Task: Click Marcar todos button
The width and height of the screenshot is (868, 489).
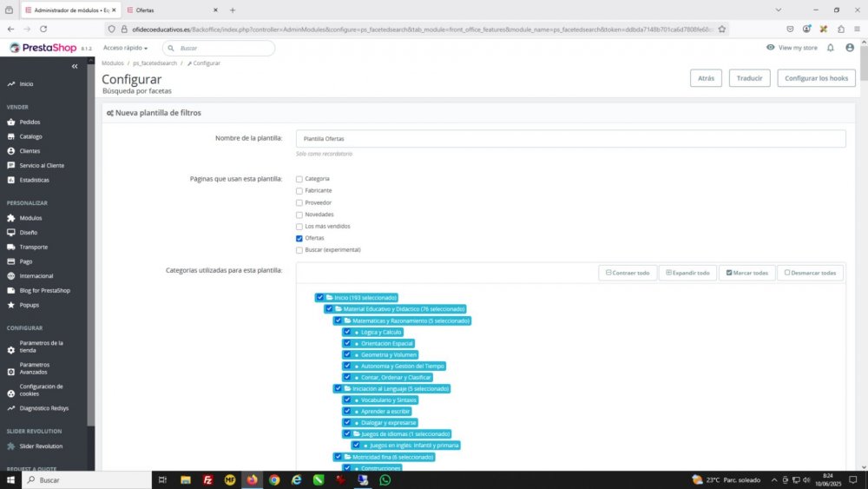Action: point(747,273)
